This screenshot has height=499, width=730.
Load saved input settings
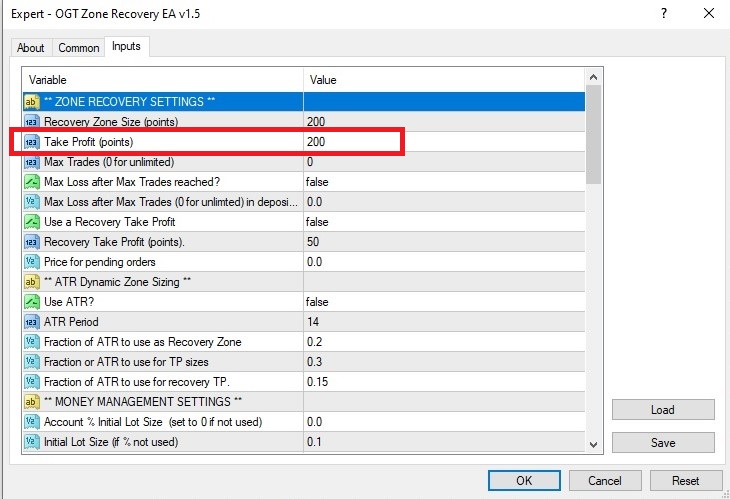663,410
